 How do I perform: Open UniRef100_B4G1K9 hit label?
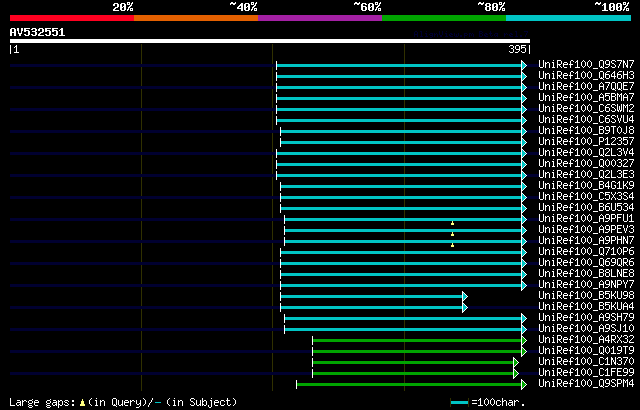(x=586, y=186)
